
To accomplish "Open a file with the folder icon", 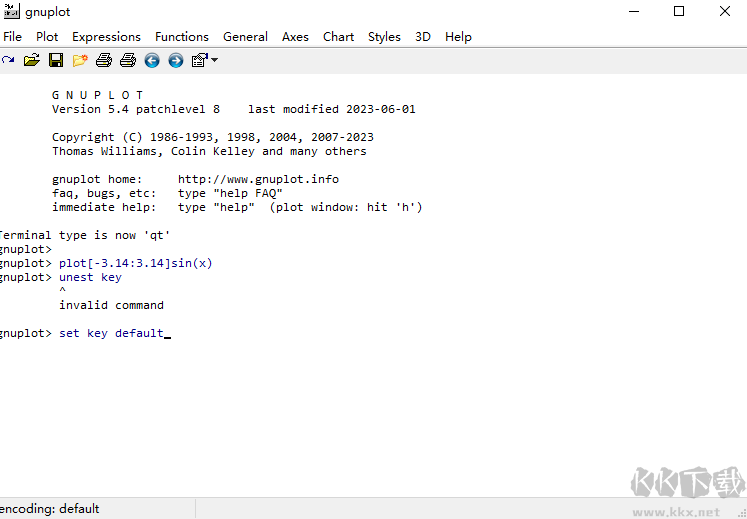I will (32, 60).
